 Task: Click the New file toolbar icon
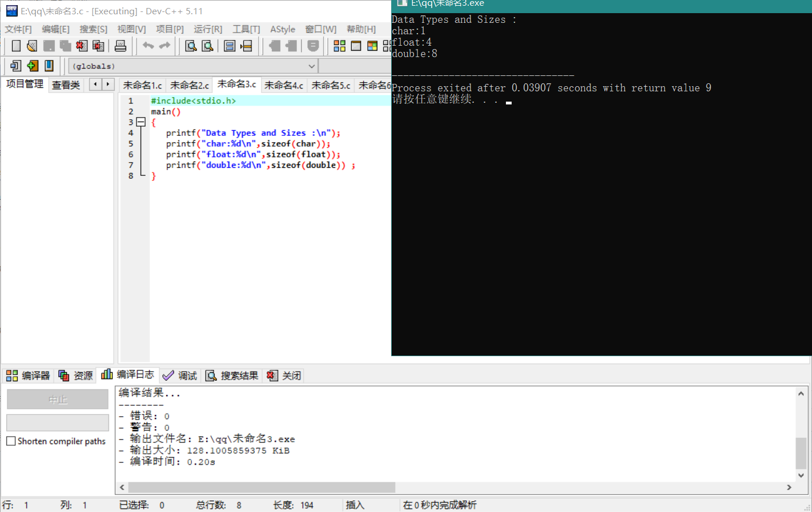tap(16, 46)
